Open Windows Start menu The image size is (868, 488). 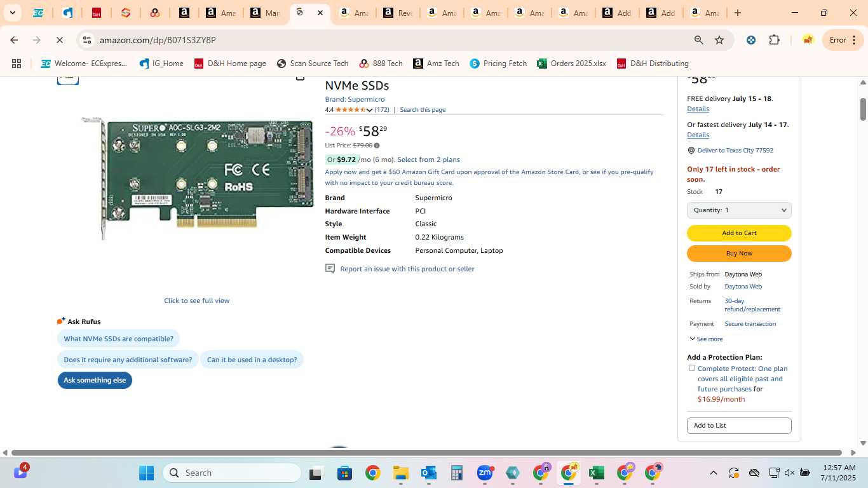pos(146,473)
